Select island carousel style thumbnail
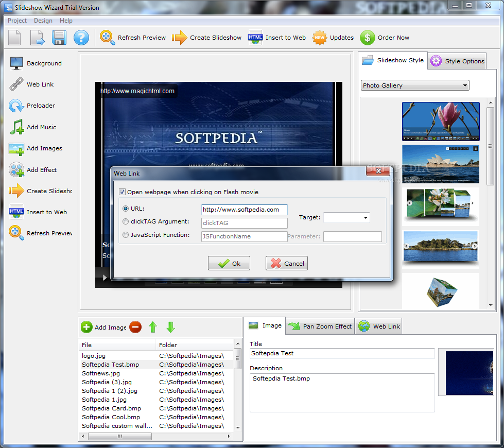Screen dimensions: 504x448 (x=441, y=249)
